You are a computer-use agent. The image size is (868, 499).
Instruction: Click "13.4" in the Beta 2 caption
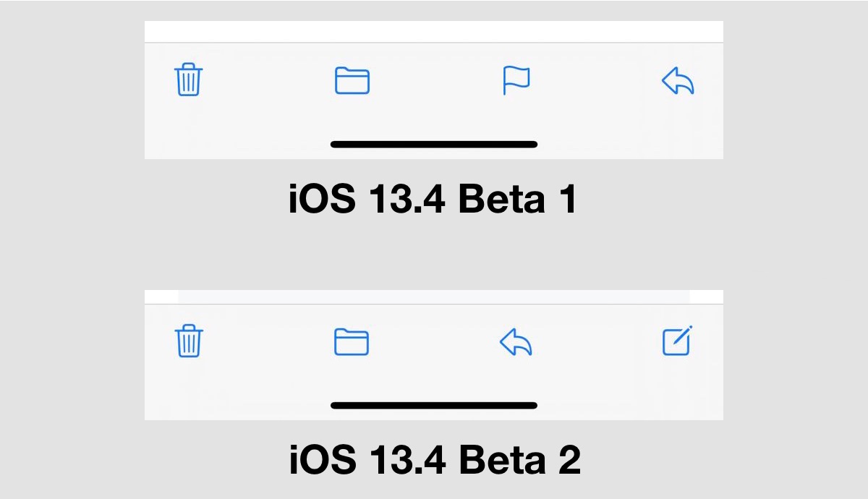[406, 461]
